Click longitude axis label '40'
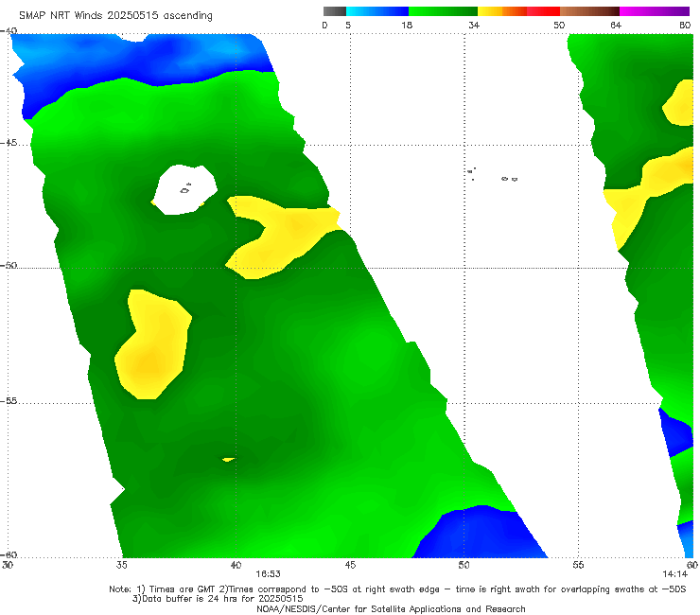700x615 pixels. [x=236, y=565]
